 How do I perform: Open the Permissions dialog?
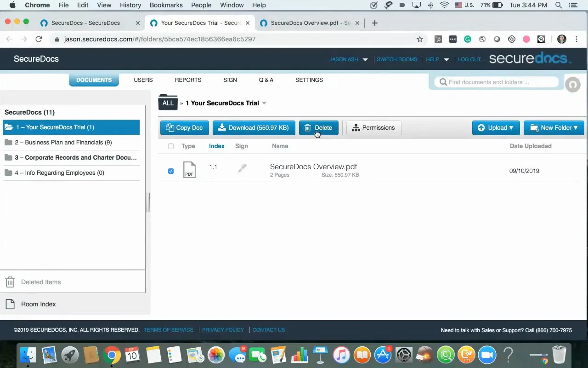tap(373, 128)
